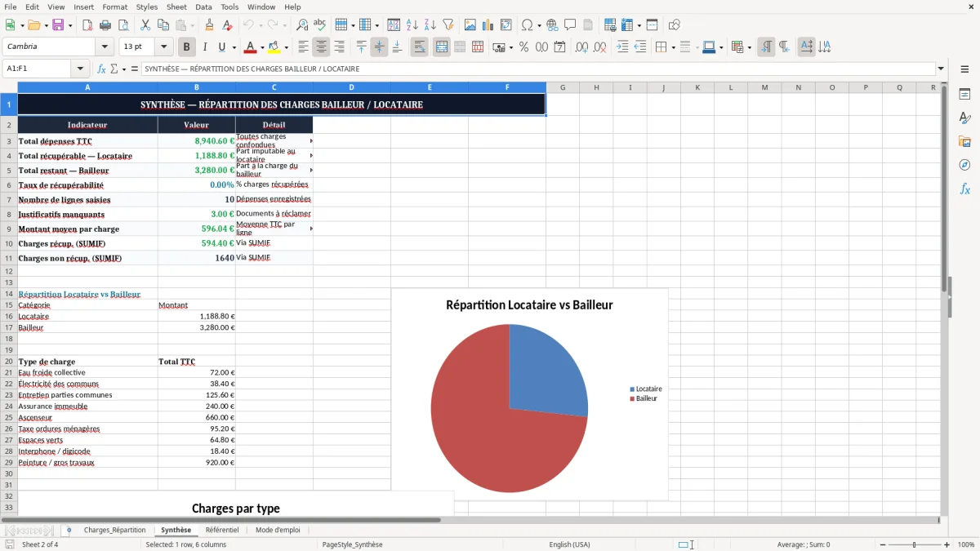Insert a hyperlink

point(552,25)
